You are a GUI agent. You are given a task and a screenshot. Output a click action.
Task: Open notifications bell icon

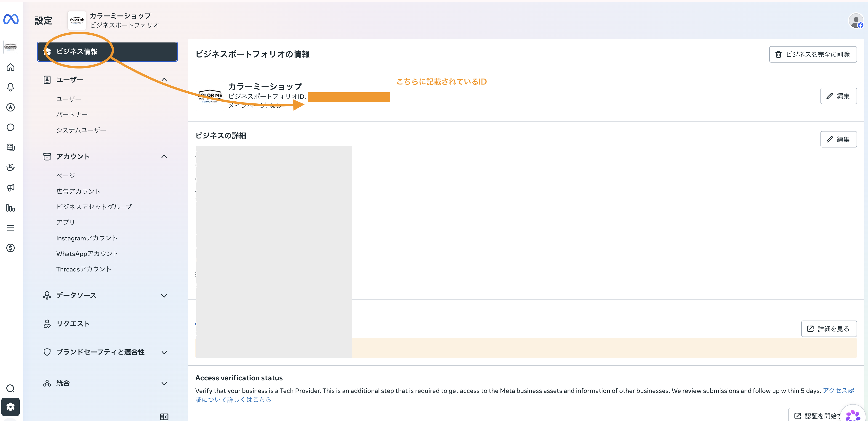tap(11, 87)
